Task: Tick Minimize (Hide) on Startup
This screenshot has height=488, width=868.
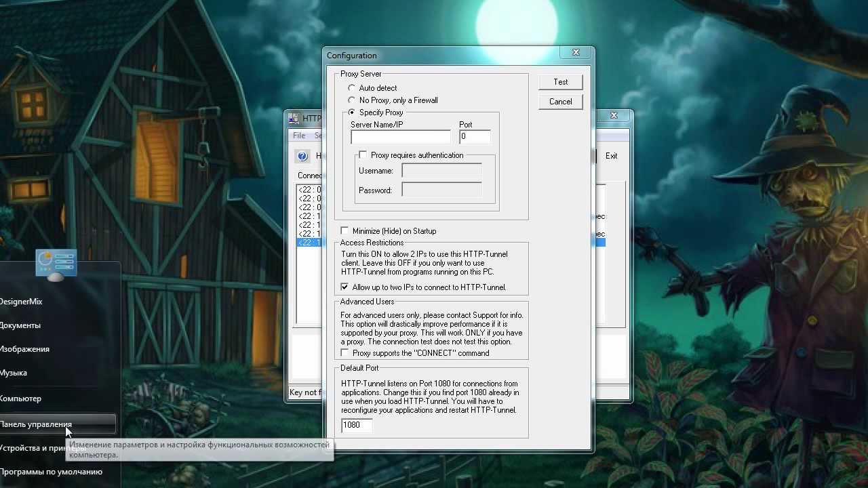Action: [344, 231]
